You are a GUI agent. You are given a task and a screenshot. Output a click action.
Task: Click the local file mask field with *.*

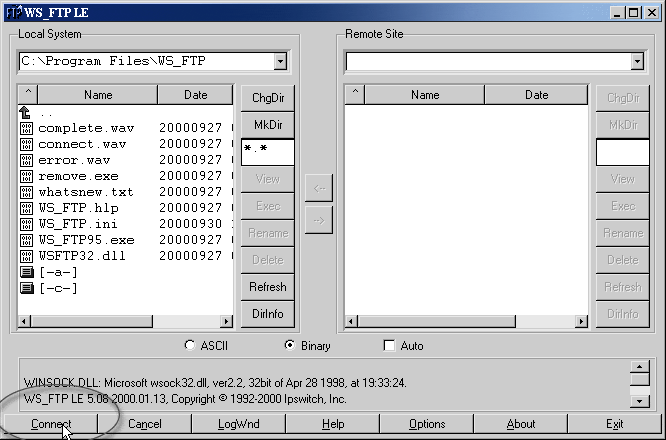click(x=268, y=152)
